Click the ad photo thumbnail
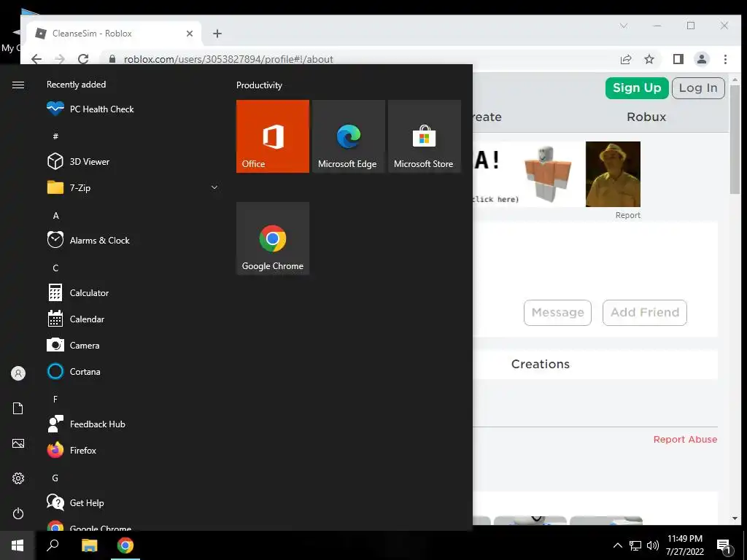The height and width of the screenshot is (560, 747). point(613,174)
